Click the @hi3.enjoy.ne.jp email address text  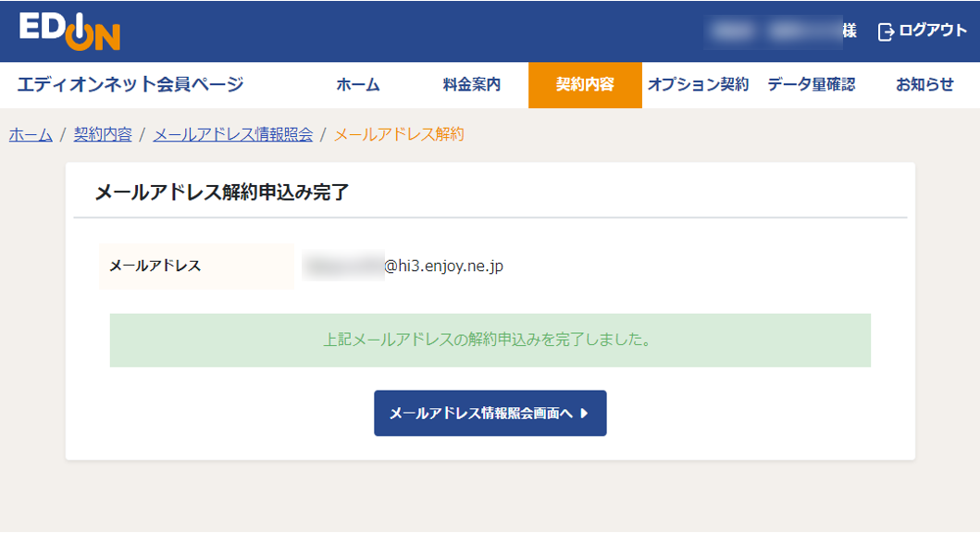pos(443,266)
